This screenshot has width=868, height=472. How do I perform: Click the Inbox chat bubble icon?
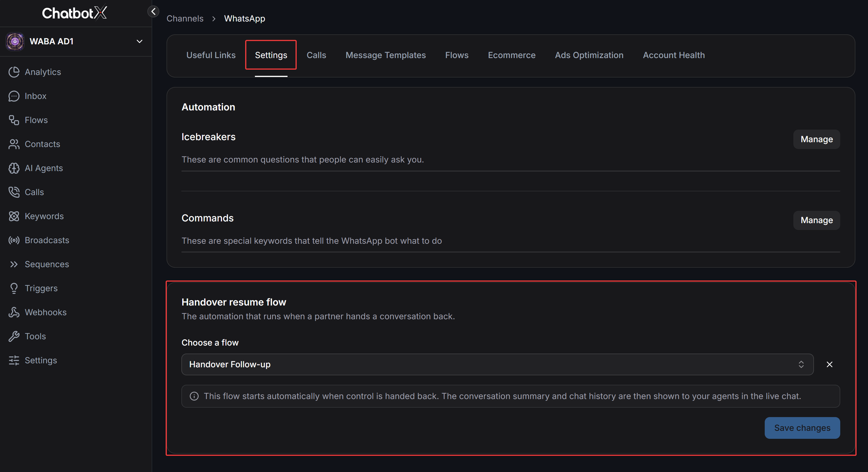[x=14, y=96]
